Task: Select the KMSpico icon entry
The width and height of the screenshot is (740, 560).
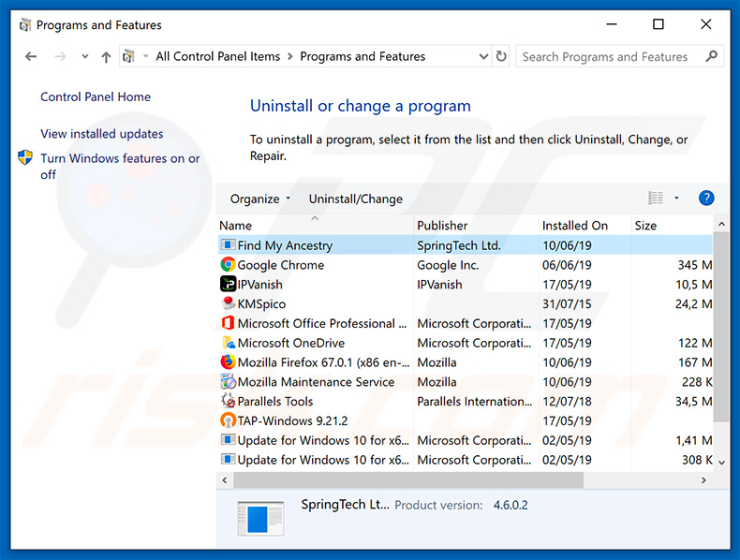Action: [228, 304]
